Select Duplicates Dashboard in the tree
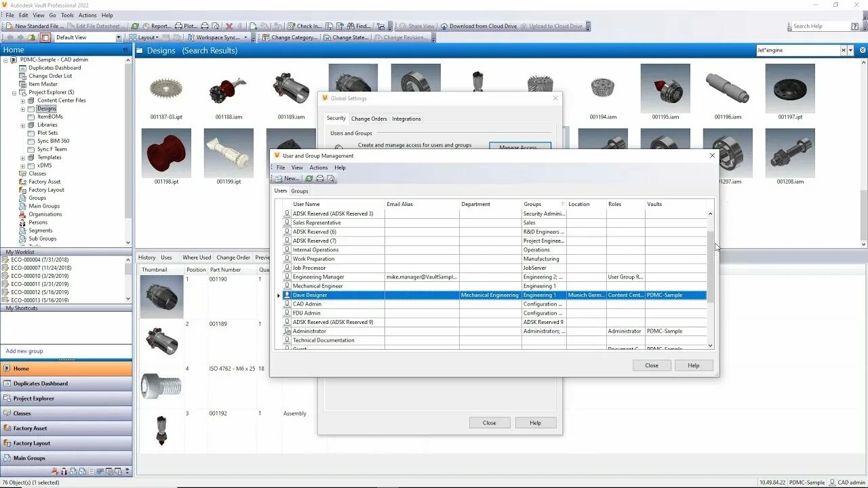The width and height of the screenshot is (868, 488). coord(54,68)
